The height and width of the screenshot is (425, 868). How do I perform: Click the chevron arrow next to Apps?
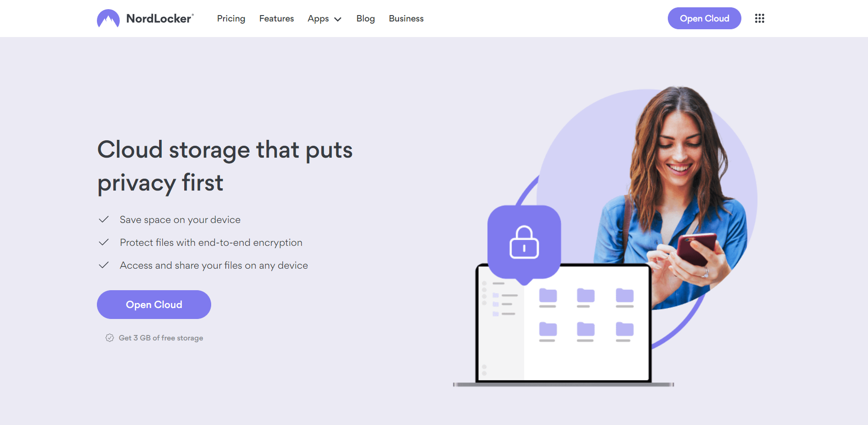click(x=338, y=19)
